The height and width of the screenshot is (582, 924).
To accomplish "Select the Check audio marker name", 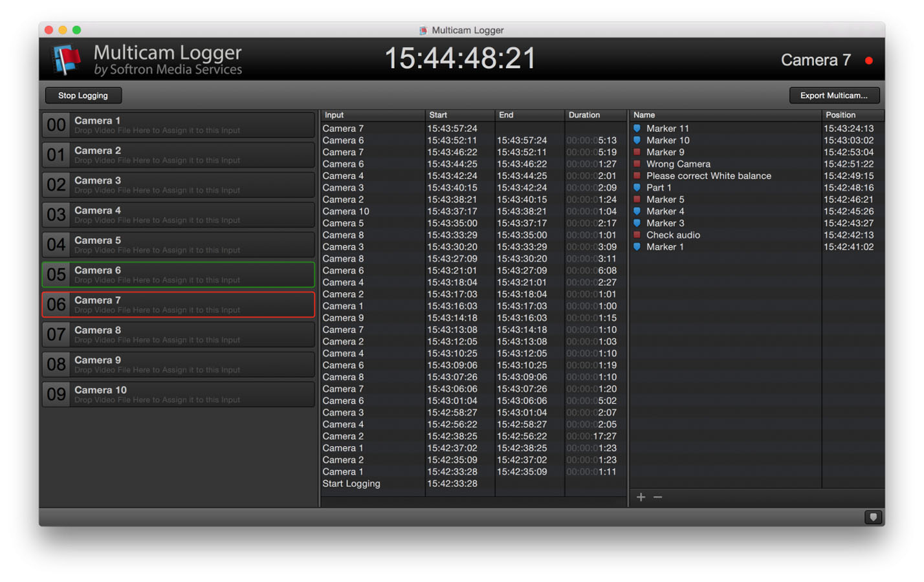I will click(x=673, y=235).
